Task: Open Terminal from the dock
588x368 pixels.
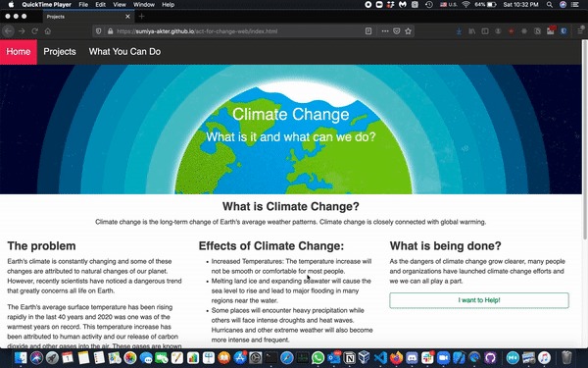Action: 270,357
